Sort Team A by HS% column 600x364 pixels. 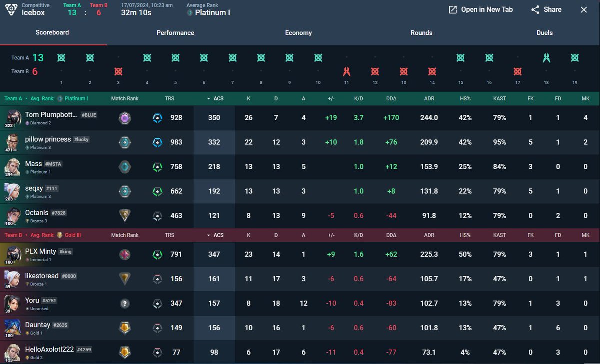(x=465, y=98)
